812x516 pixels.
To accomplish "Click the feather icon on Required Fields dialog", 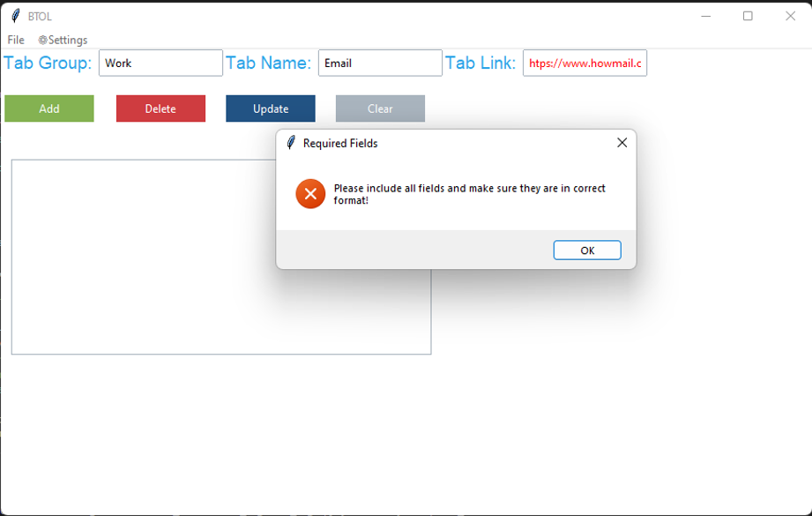I will click(x=289, y=142).
